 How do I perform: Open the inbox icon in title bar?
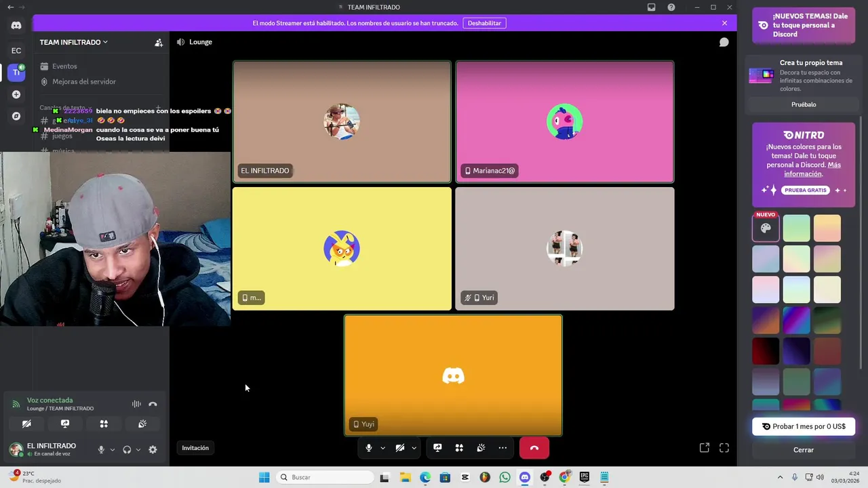pyautogui.click(x=652, y=7)
